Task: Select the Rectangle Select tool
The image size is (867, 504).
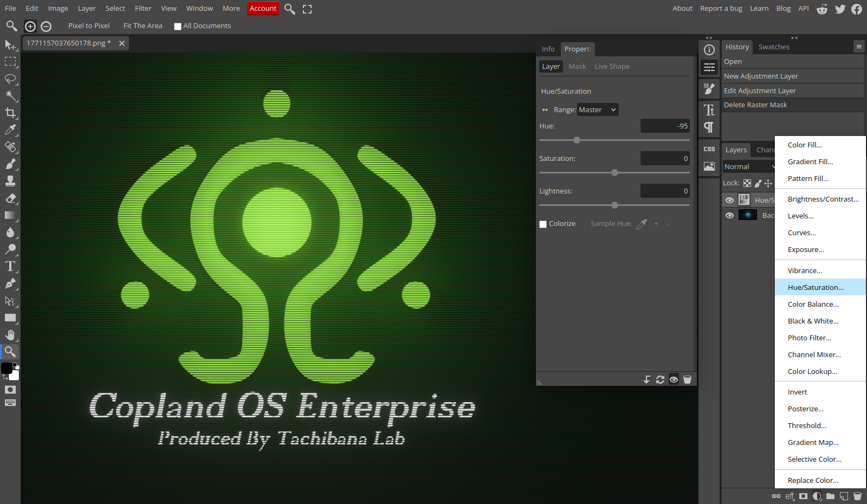Action: pyautogui.click(x=10, y=62)
